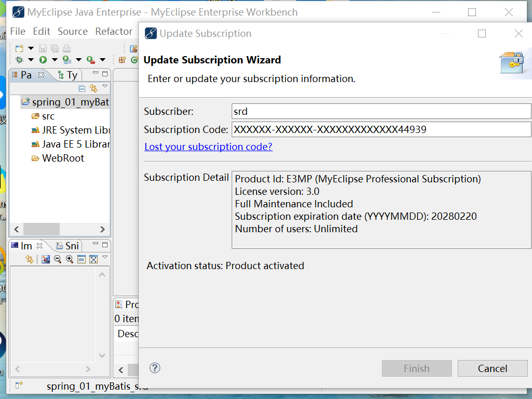Switch to the Type Hierarchy 'Ty' tab

coord(68,75)
